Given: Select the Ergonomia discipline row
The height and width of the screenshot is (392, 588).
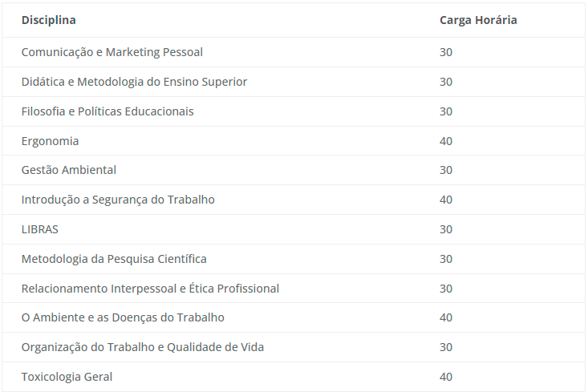Looking at the screenshot, I should pyautogui.click(x=294, y=141).
